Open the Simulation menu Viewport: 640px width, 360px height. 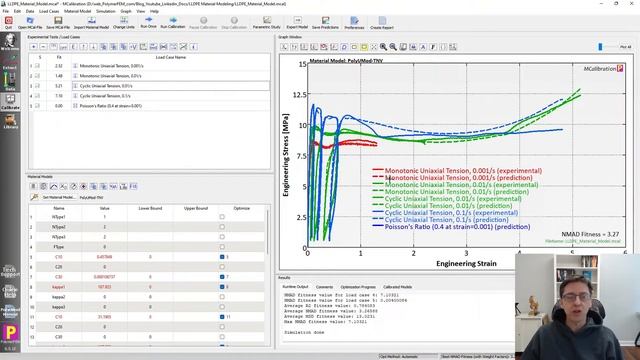pos(106,11)
